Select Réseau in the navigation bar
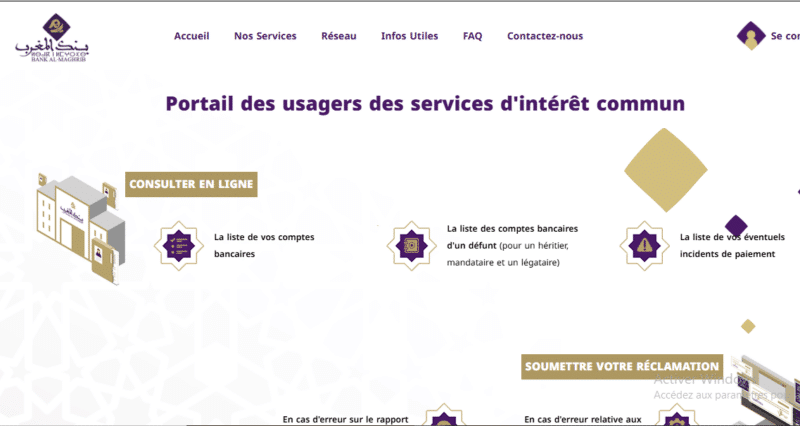 [338, 36]
